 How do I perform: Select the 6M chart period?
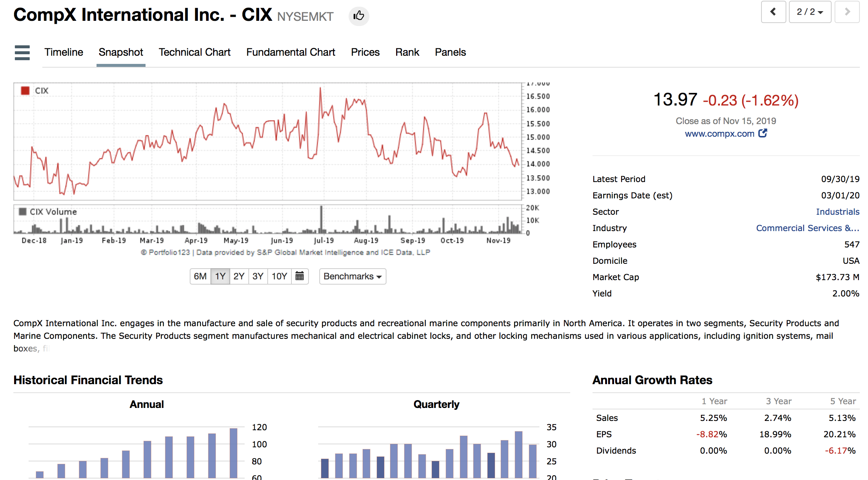[x=200, y=276]
